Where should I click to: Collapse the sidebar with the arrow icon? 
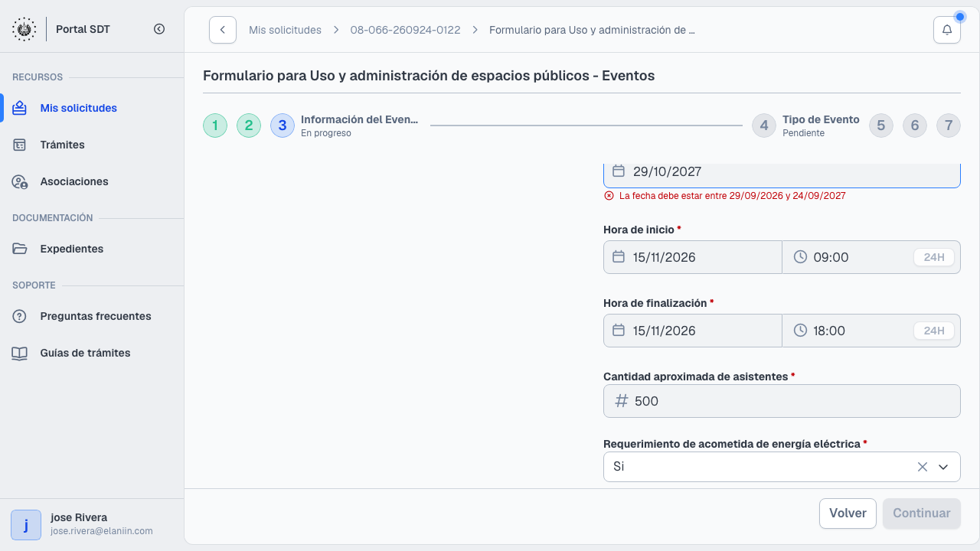pyautogui.click(x=159, y=29)
